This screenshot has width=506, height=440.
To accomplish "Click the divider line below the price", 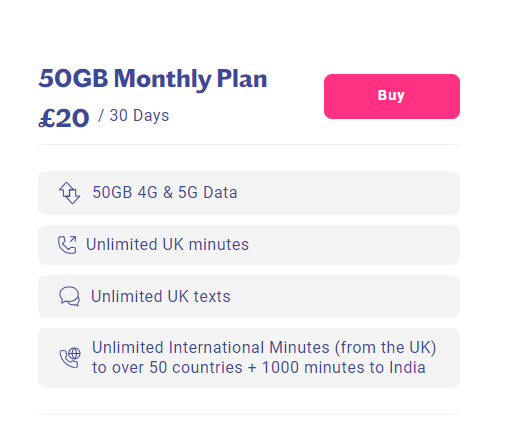I will 249,145.
